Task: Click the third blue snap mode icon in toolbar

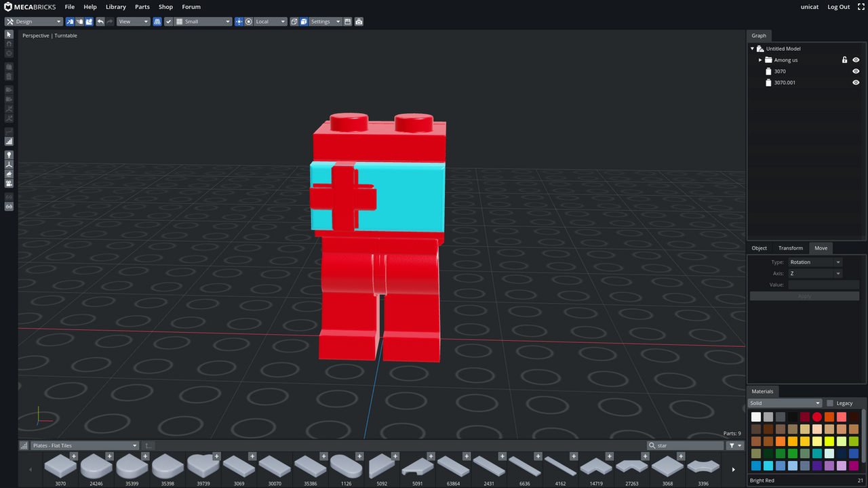Action: 89,22
